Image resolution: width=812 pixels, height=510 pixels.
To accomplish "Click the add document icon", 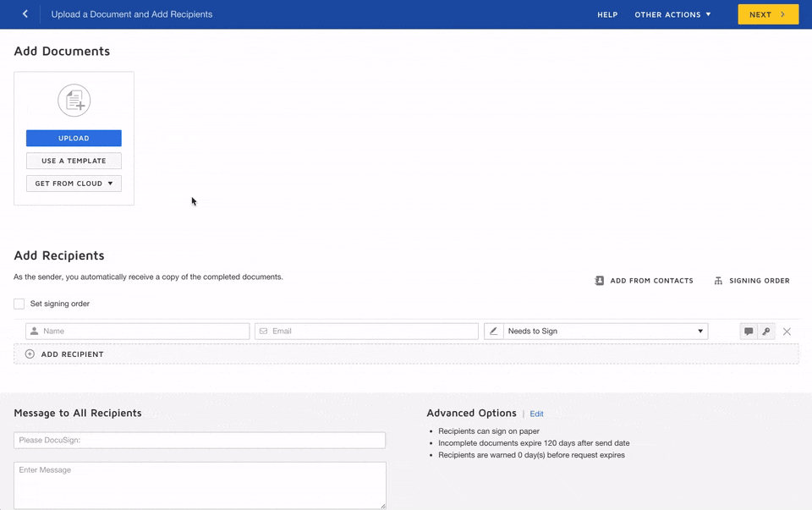I will click(x=74, y=101).
